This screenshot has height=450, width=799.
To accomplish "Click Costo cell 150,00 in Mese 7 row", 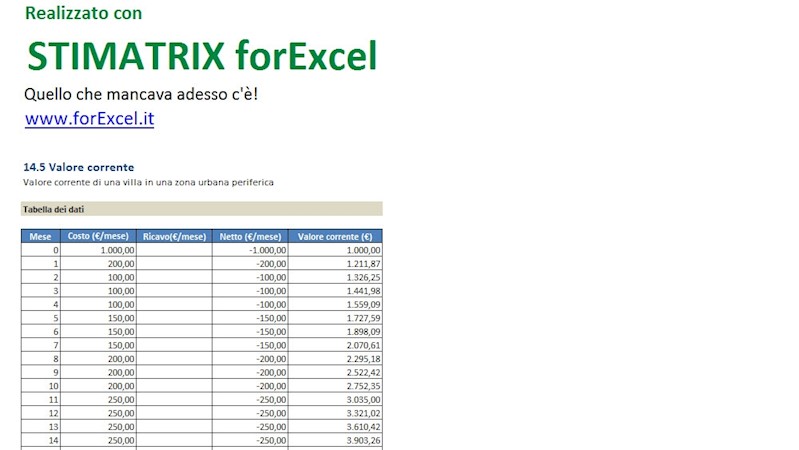I will coord(98,346).
